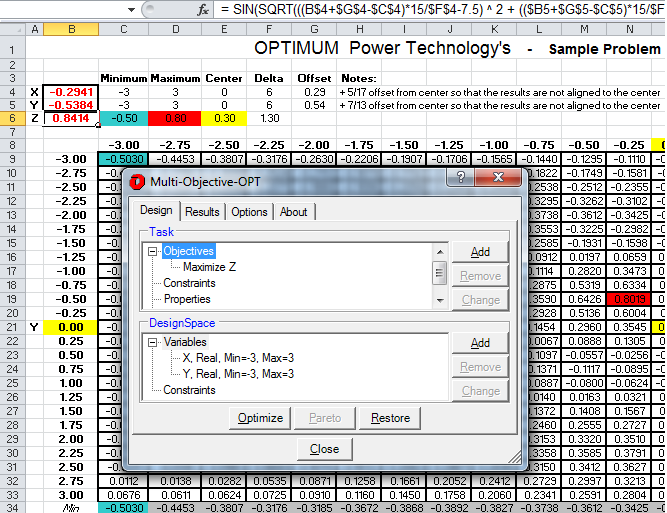
Task: Select the Maximize Z objective
Action: click(x=209, y=267)
